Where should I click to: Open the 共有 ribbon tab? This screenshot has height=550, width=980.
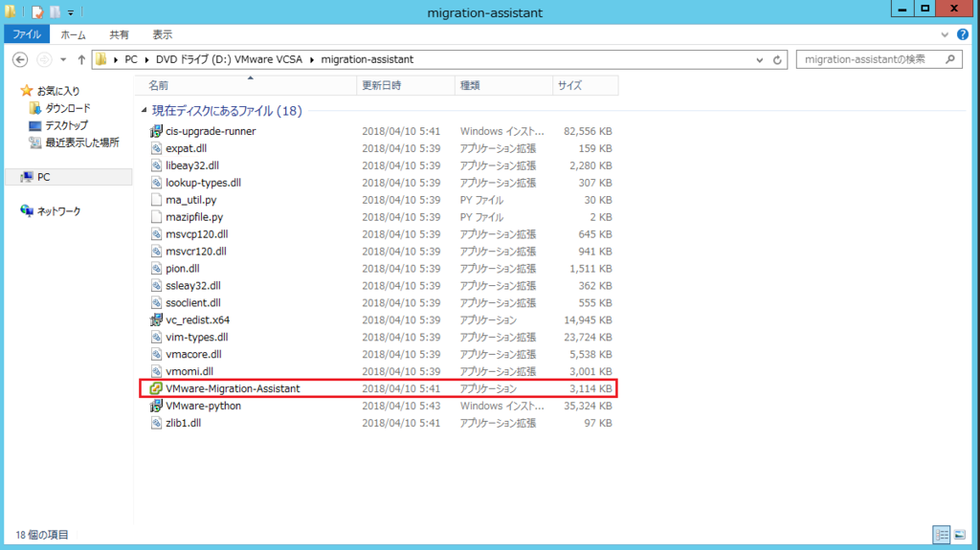pos(119,34)
